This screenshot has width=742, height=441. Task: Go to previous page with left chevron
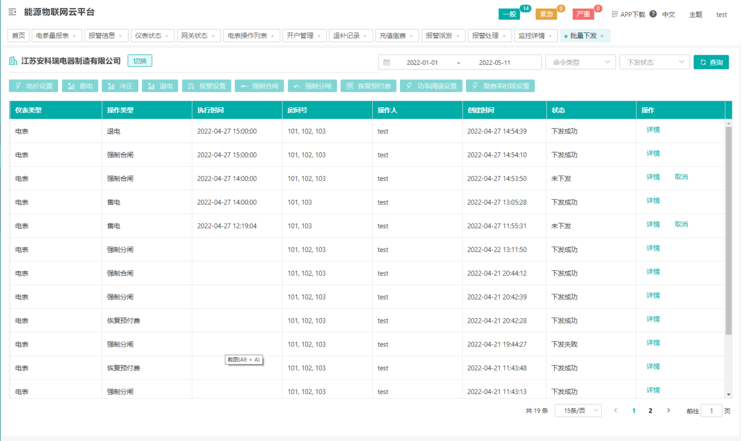(x=615, y=411)
